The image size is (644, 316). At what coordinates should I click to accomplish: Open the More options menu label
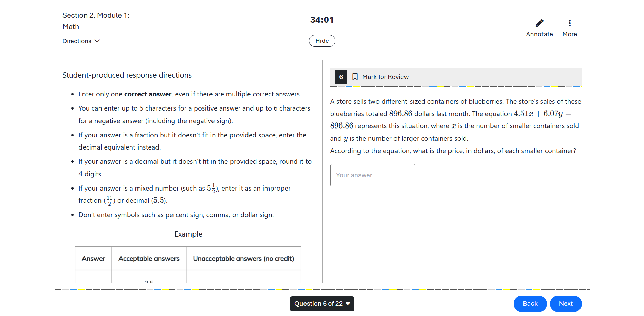click(570, 34)
